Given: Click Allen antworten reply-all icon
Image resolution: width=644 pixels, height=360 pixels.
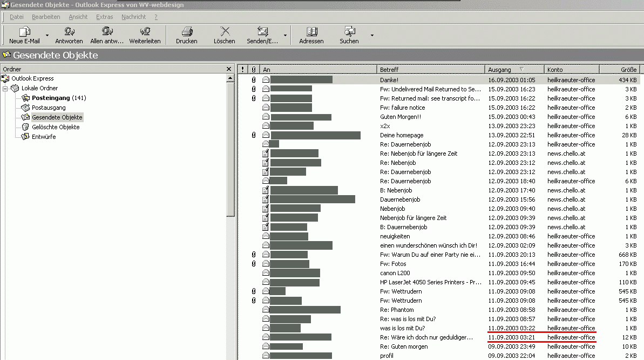Looking at the screenshot, I should coord(107,31).
